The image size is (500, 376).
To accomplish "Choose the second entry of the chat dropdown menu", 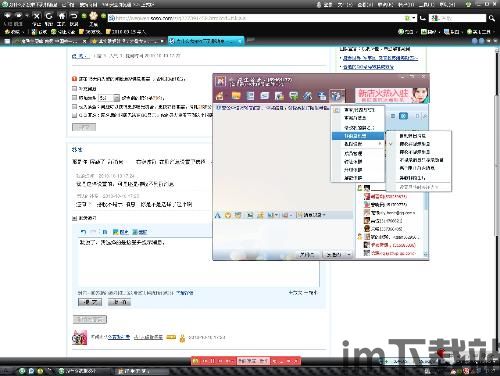I will pos(358,118).
